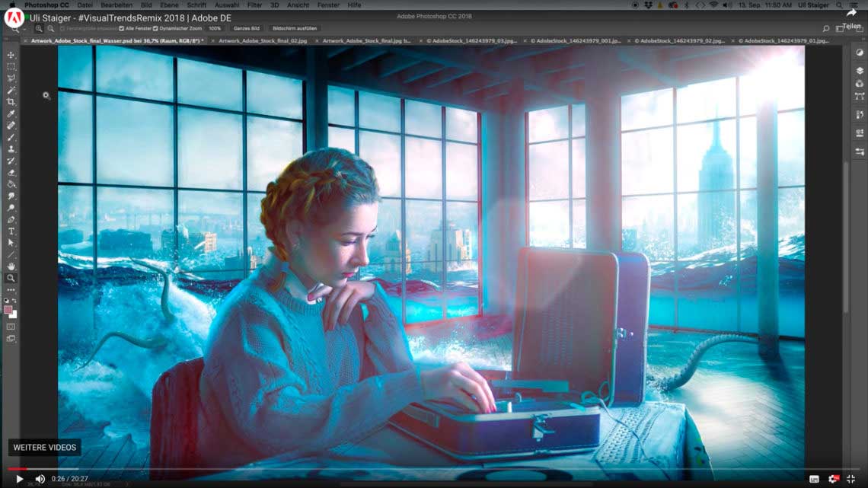Click the Bildschirm ausfüllen button
Viewport: 868px width, 488px height.
(295, 28)
